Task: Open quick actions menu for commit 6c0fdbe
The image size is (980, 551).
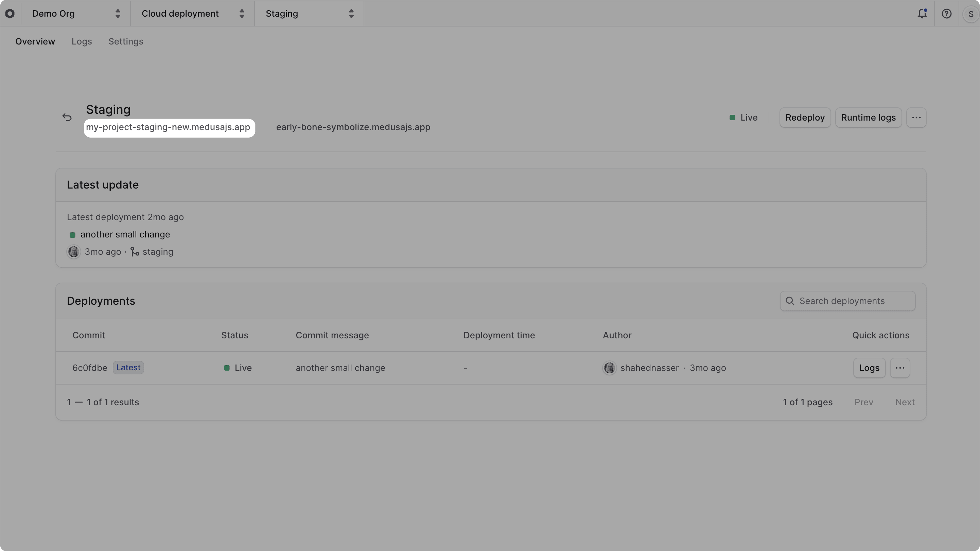Action: pos(900,368)
